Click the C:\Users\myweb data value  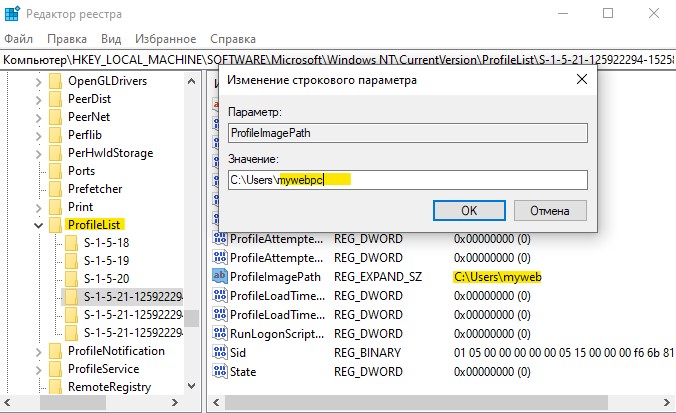pyautogui.click(x=498, y=277)
